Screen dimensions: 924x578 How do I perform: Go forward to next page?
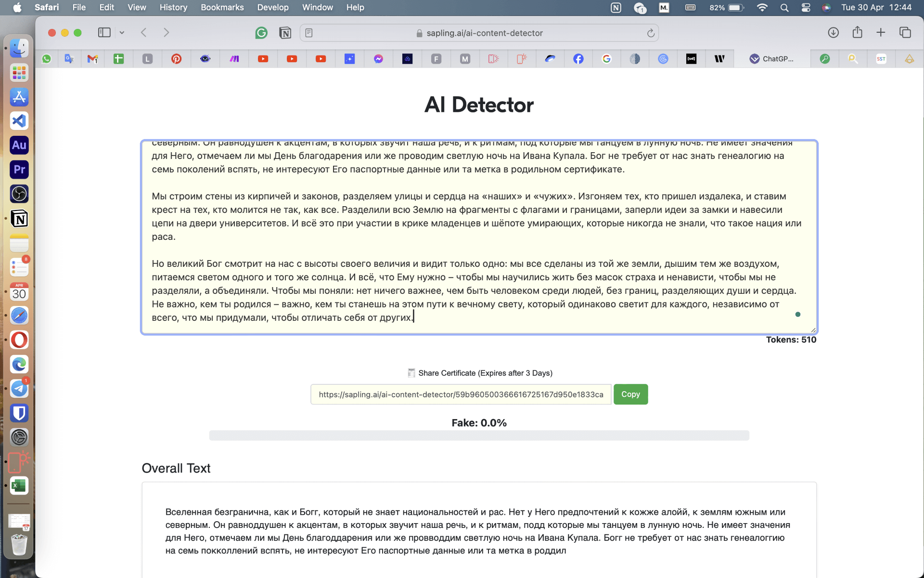click(166, 32)
